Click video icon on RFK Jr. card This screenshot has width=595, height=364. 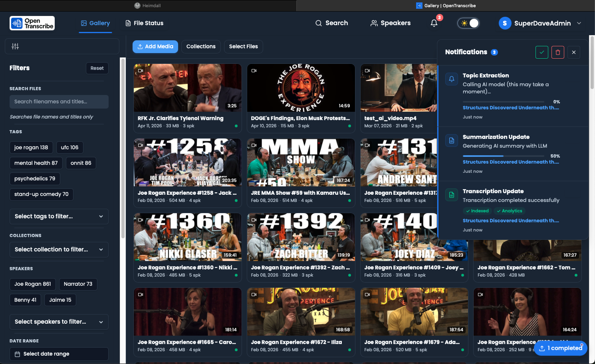[141, 71]
